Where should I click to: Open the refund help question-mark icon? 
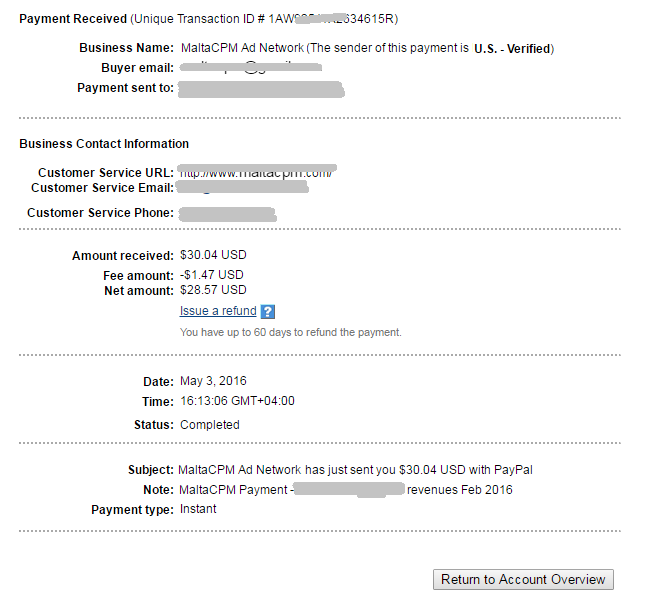(268, 312)
